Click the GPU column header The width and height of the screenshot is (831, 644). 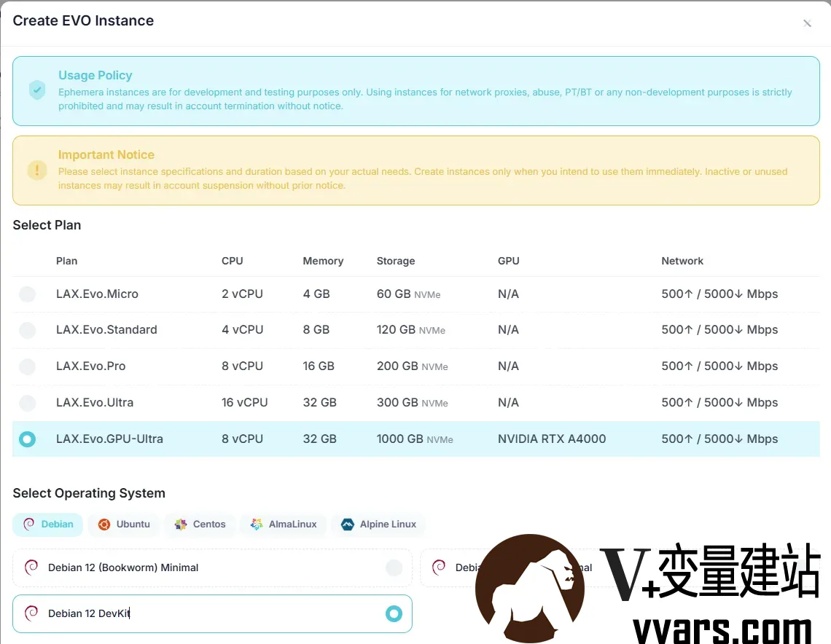[508, 261]
